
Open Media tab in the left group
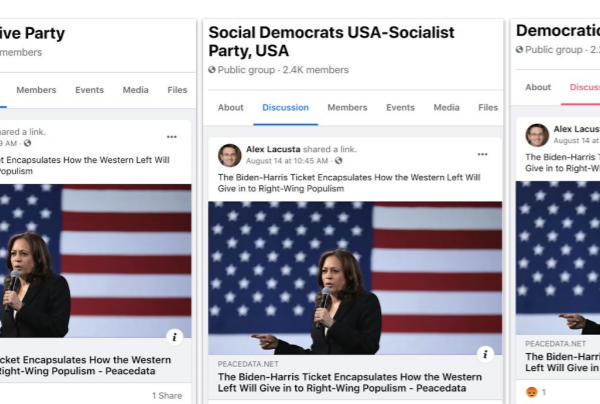pos(136,90)
